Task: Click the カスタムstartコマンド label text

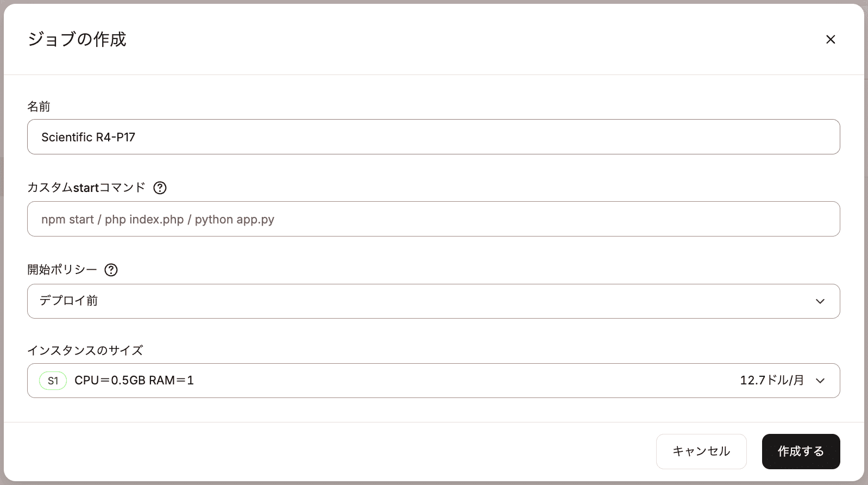Action: (x=86, y=188)
